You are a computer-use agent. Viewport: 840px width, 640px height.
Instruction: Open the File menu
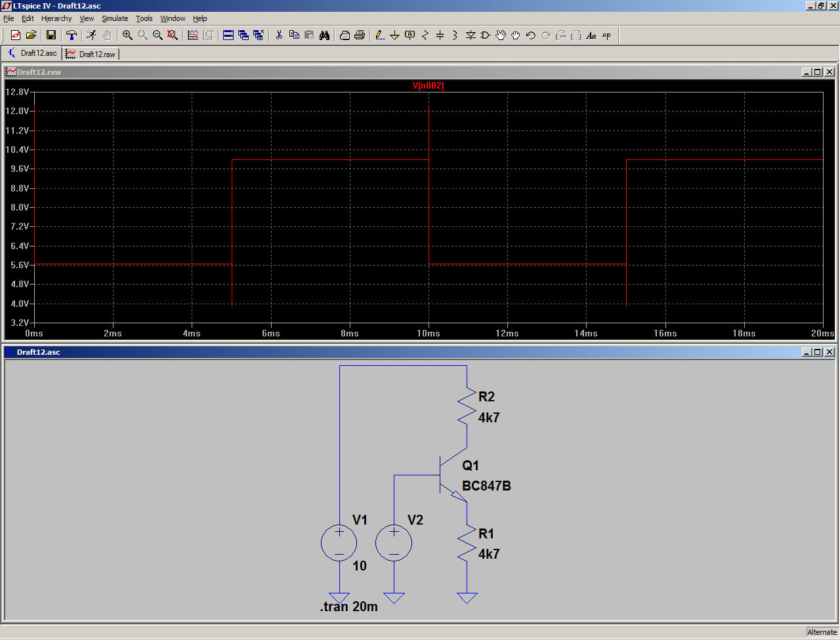[9, 18]
